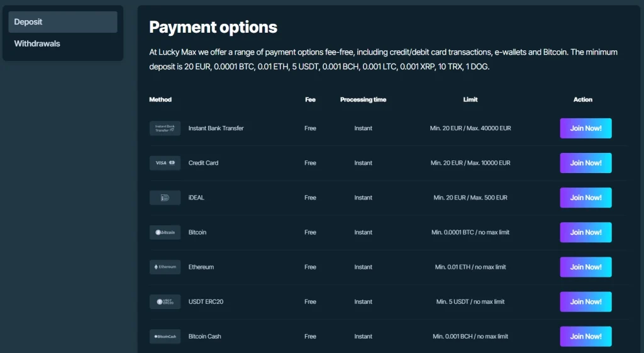Select the Bitcoin Cash method name

(204, 336)
